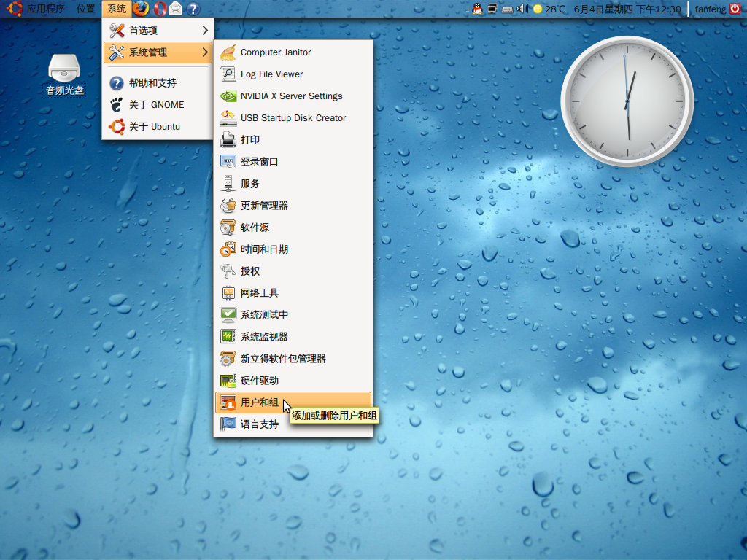Click the fanfeng user name in the panel

point(711,9)
